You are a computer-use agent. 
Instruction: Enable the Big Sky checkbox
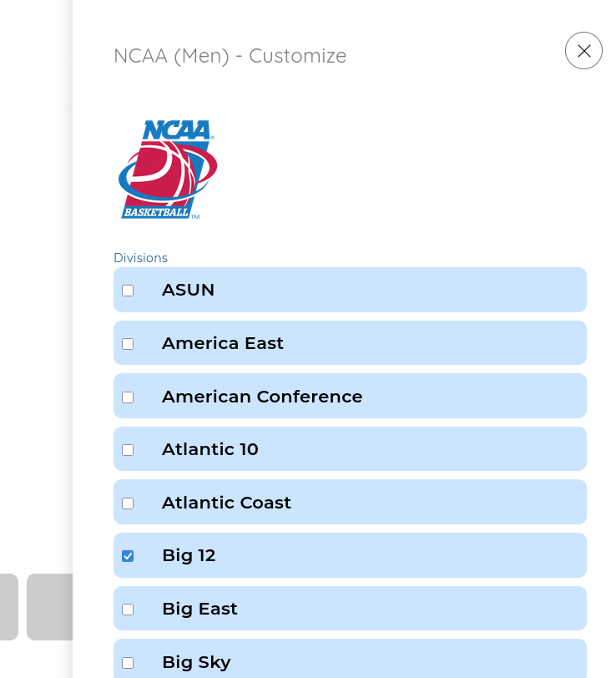pyautogui.click(x=128, y=663)
